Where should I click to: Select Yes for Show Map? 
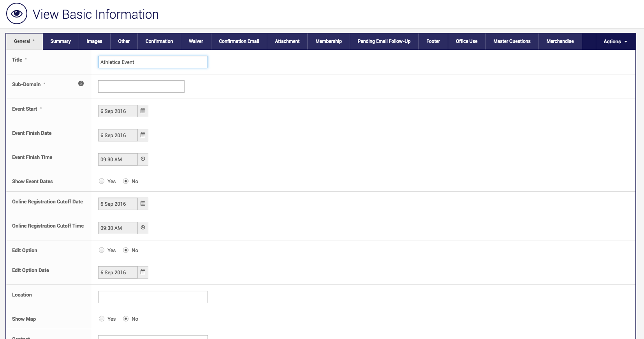click(102, 319)
